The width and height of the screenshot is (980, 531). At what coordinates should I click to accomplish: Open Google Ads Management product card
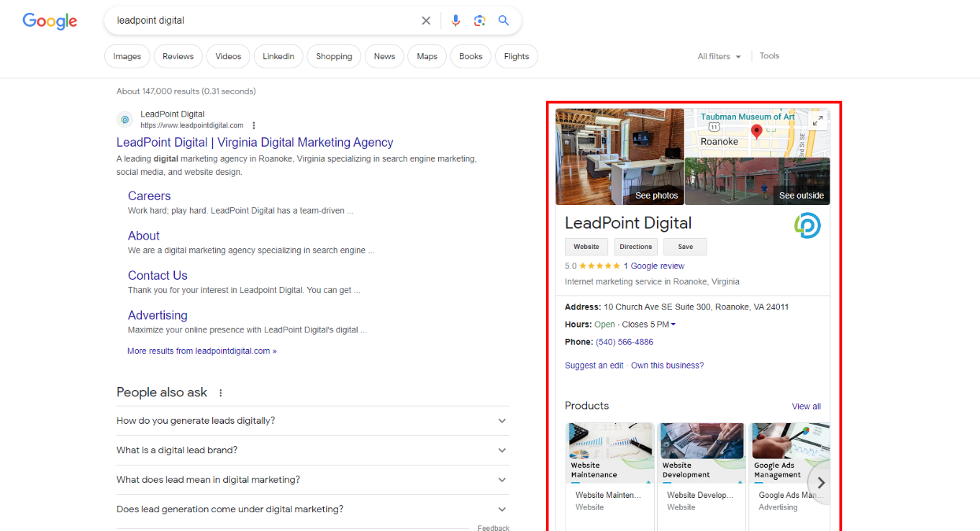point(790,476)
